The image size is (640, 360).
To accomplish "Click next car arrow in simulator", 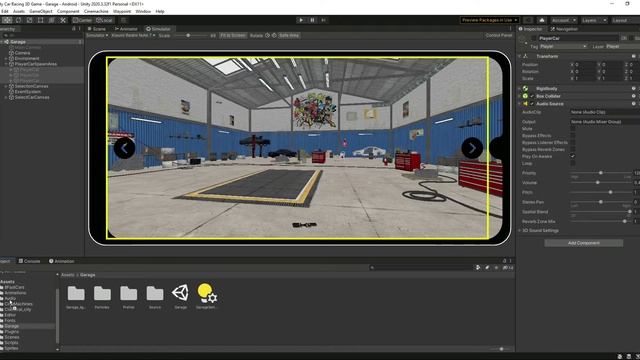I will (x=472, y=148).
